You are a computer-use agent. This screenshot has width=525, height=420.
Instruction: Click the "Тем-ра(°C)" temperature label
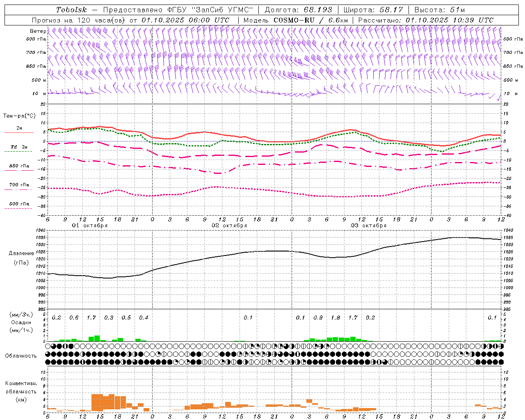click(x=19, y=116)
